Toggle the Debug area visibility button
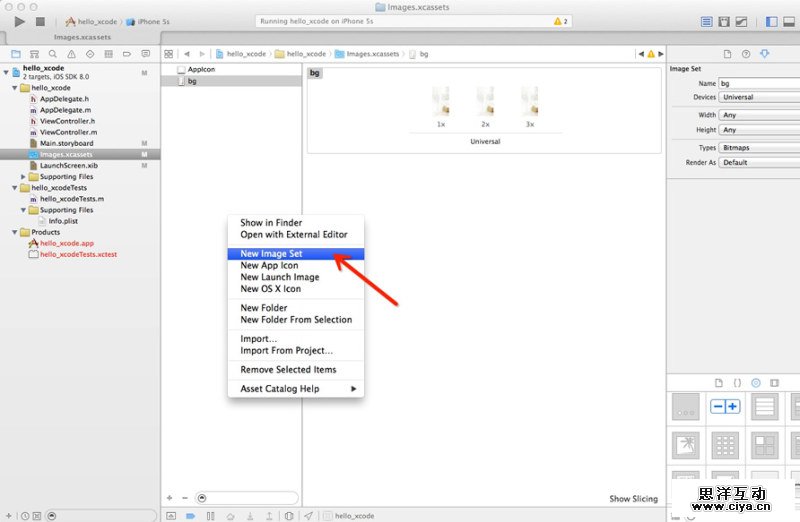This screenshot has width=800, height=522. (x=787, y=21)
